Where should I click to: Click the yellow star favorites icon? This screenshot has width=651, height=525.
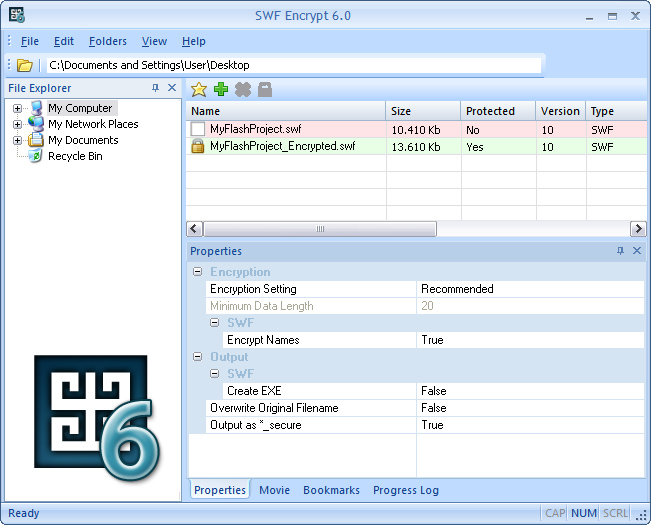(x=199, y=90)
